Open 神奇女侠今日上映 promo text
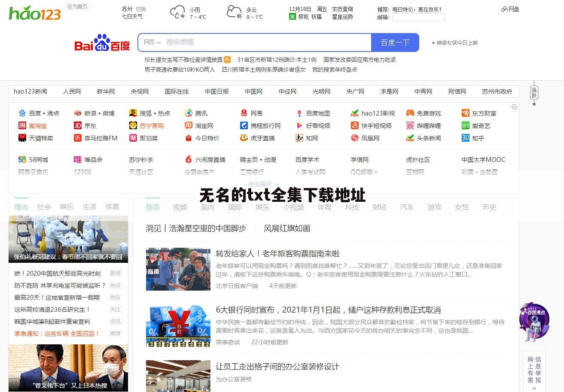 point(457,43)
